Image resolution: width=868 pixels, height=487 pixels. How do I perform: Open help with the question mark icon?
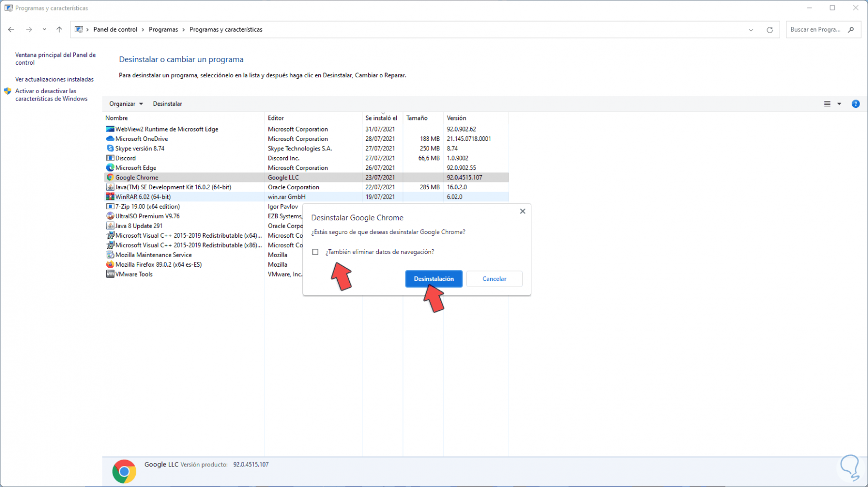pyautogui.click(x=856, y=104)
